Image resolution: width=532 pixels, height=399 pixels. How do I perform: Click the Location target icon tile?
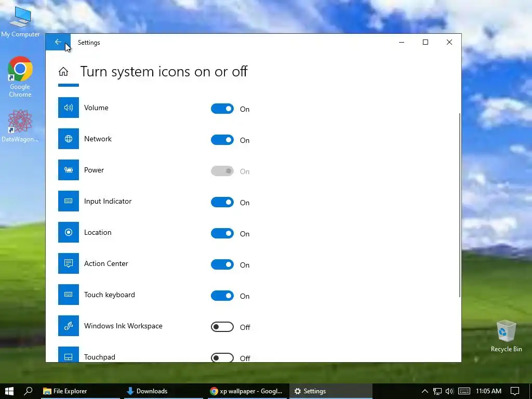pyautogui.click(x=69, y=232)
